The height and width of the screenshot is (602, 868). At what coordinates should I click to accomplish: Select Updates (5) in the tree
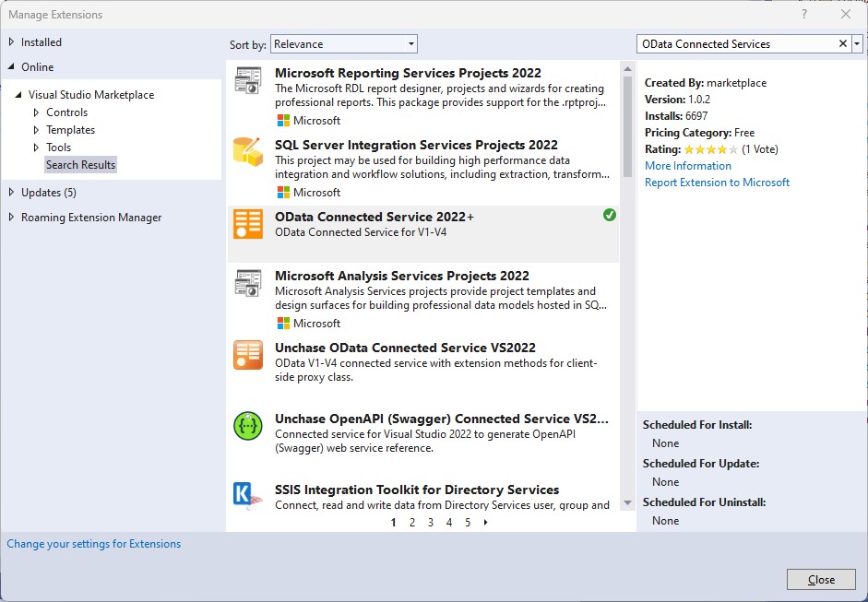pyautogui.click(x=49, y=193)
